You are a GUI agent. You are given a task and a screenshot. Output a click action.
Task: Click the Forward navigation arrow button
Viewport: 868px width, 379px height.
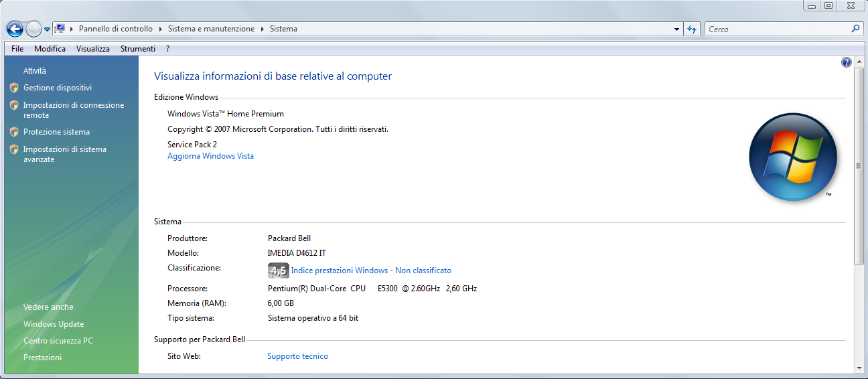coord(33,29)
